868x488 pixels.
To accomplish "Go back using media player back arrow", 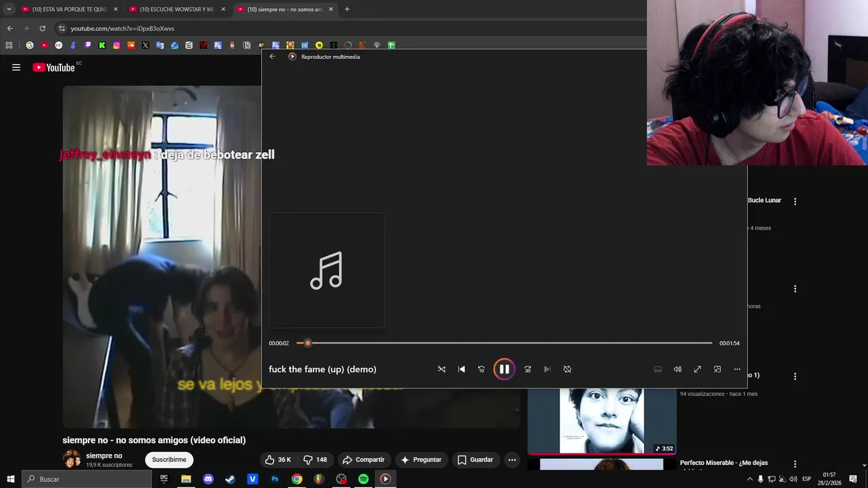I will pyautogui.click(x=273, y=56).
